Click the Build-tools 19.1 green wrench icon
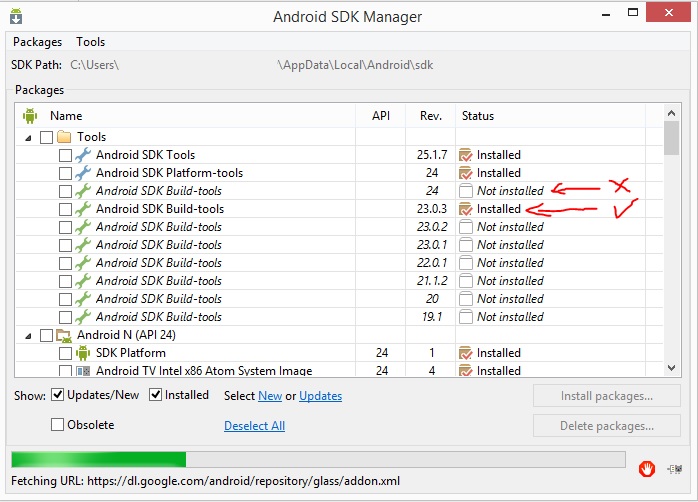 [x=83, y=317]
